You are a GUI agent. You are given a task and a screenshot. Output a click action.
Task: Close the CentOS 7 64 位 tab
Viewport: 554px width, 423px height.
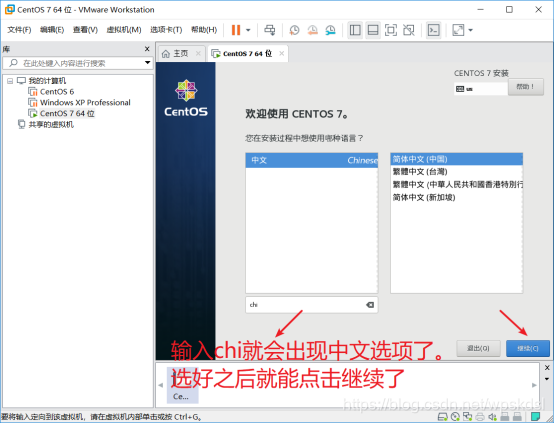282,54
